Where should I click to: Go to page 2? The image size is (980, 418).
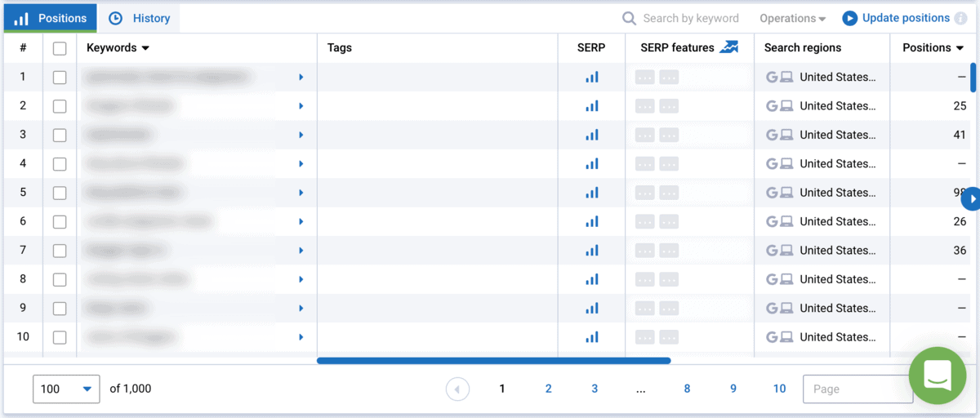(x=548, y=389)
